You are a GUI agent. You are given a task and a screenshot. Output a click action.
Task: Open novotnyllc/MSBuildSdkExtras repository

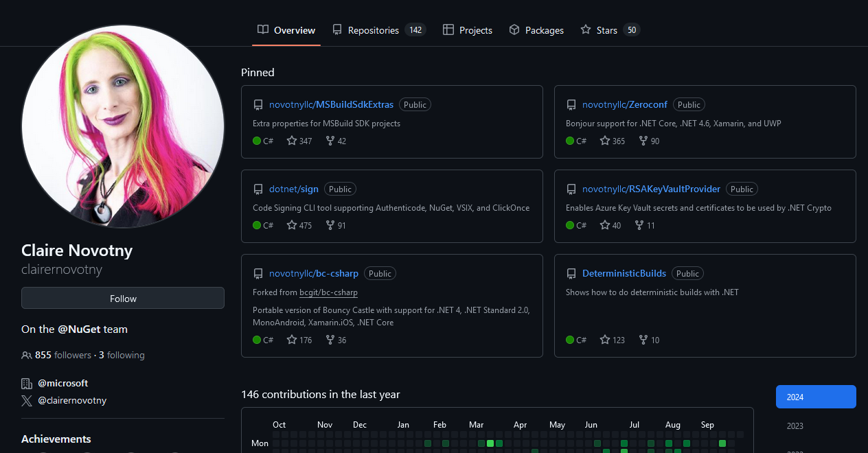pyautogui.click(x=331, y=104)
